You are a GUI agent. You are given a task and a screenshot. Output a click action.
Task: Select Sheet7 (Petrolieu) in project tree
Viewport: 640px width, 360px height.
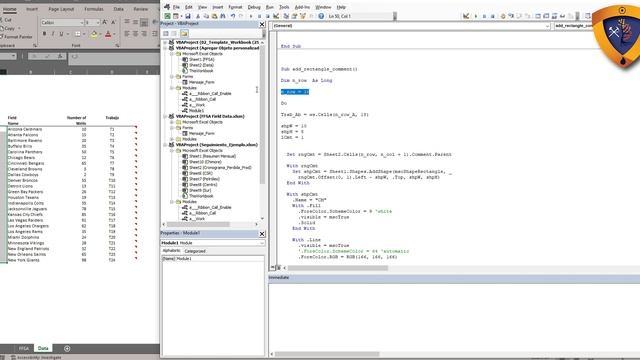pos(204,179)
